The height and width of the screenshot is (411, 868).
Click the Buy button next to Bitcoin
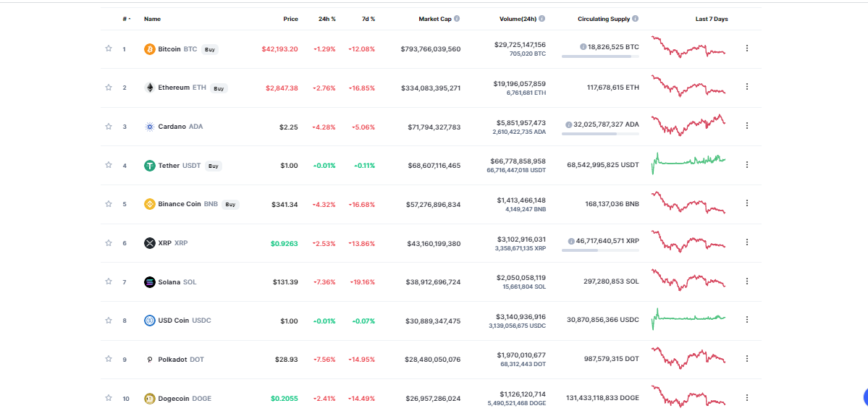(x=210, y=49)
